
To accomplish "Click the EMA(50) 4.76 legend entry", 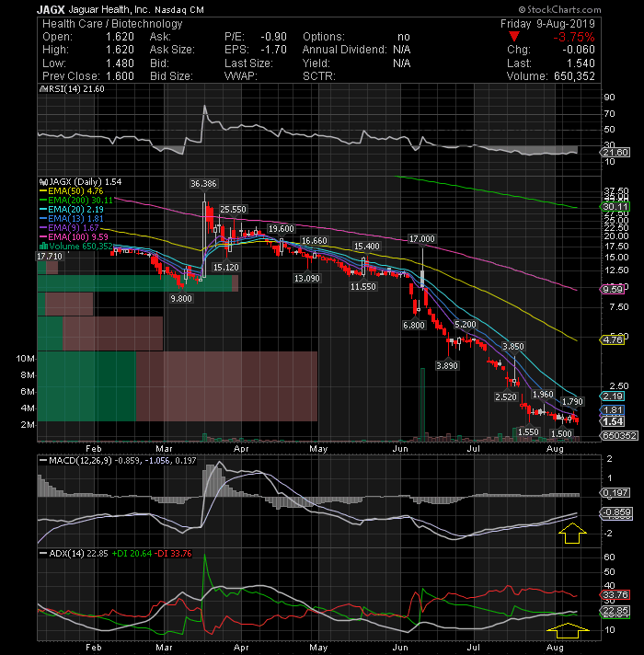I will pos(72,191).
